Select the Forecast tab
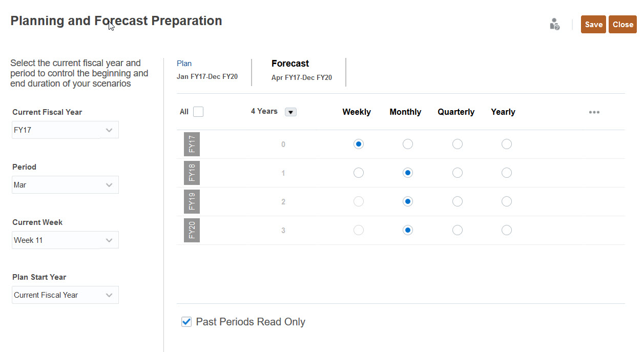 (290, 64)
